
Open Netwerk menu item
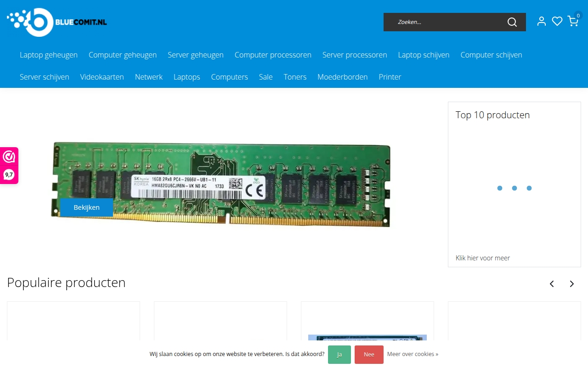tap(149, 77)
